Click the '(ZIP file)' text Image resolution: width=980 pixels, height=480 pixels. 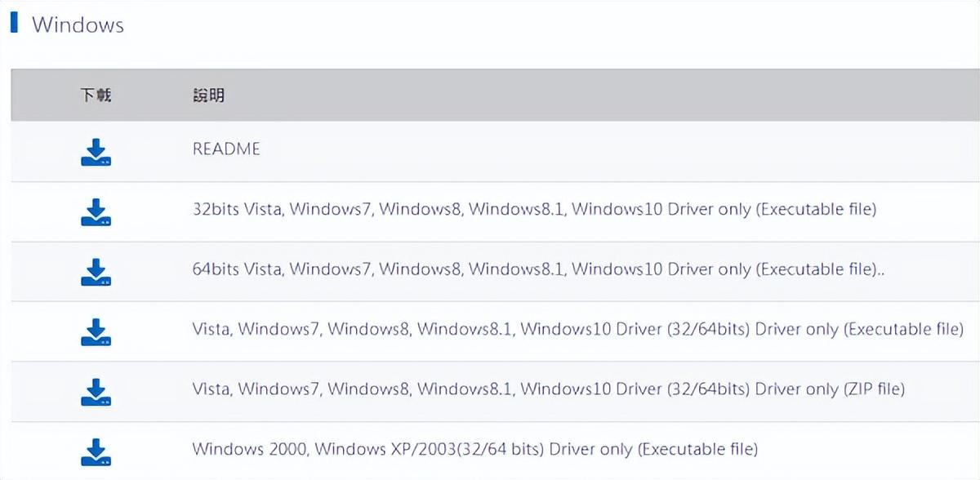[874, 389]
